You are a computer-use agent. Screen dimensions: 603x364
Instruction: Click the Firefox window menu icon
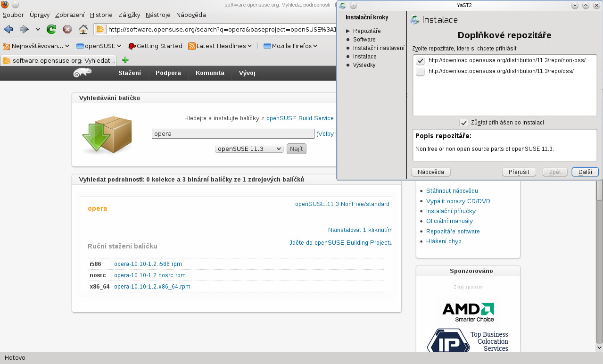click(x=4, y=5)
